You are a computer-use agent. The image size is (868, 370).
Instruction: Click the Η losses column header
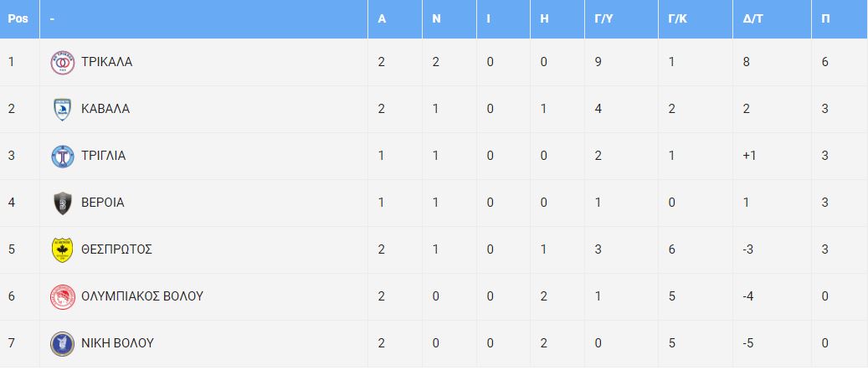coord(544,18)
